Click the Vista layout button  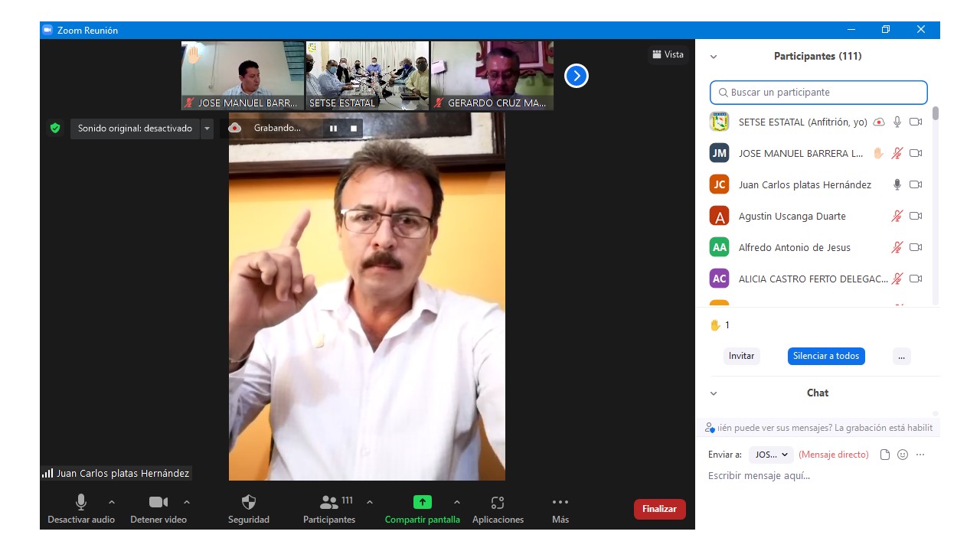point(668,54)
